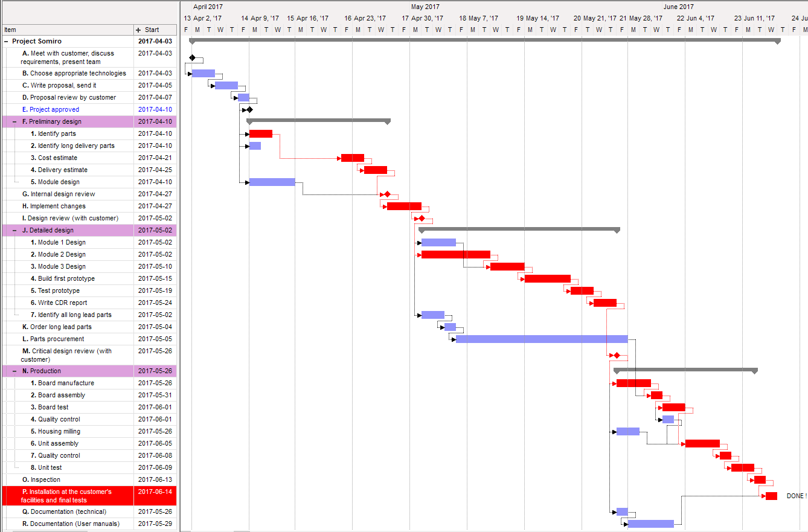Click the Critical design review milestone diamond

(617, 355)
